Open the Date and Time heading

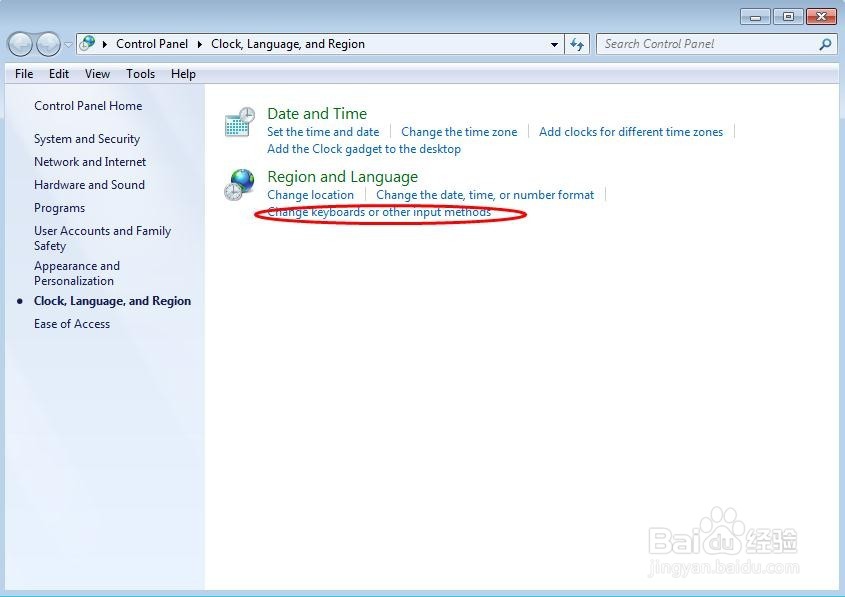(x=317, y=114)
